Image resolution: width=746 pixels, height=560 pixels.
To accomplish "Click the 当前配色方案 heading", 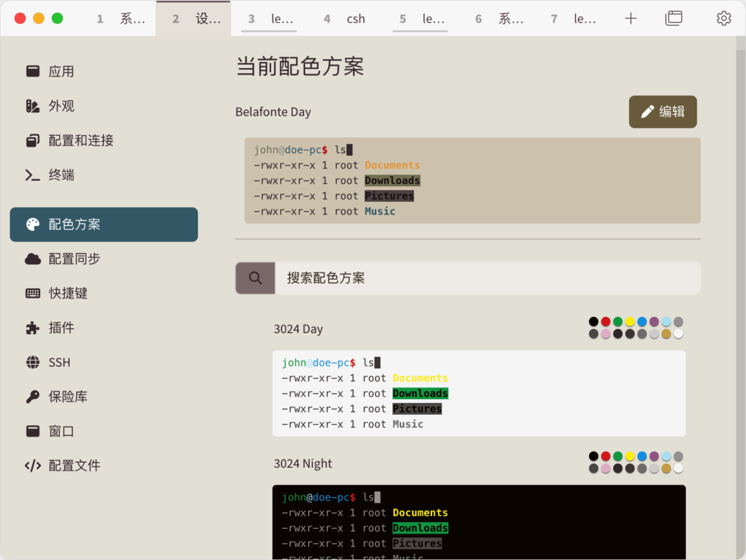I will 300,66.
